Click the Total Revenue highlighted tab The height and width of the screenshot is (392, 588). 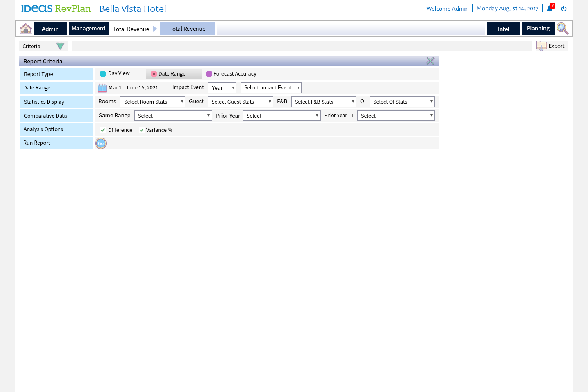tap(187, 29)
